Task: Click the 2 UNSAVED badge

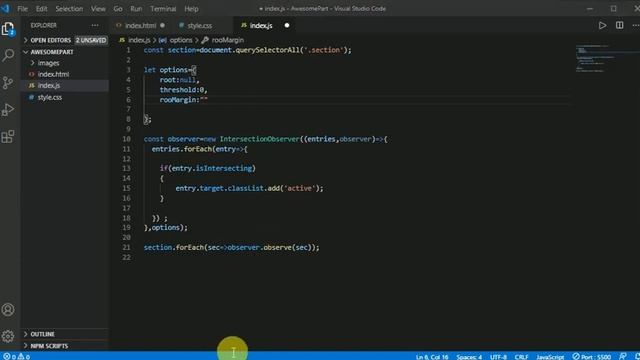Action: coord(91,40)
